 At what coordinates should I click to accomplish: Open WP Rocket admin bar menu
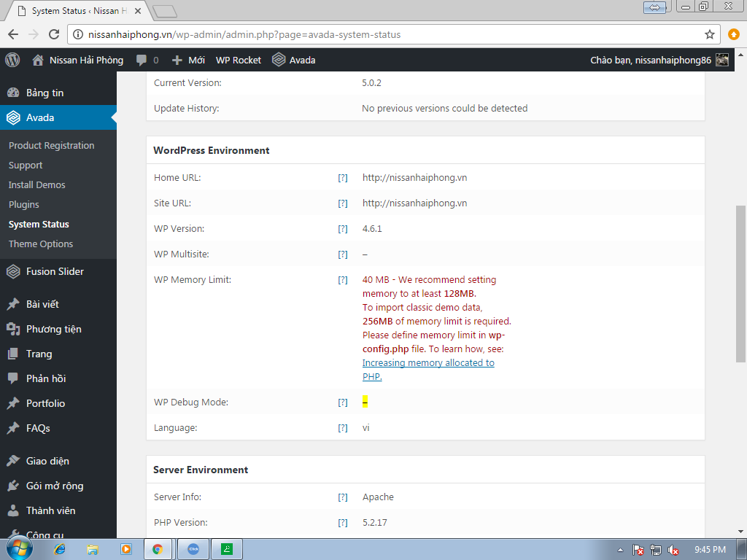(x=239, y=60)
